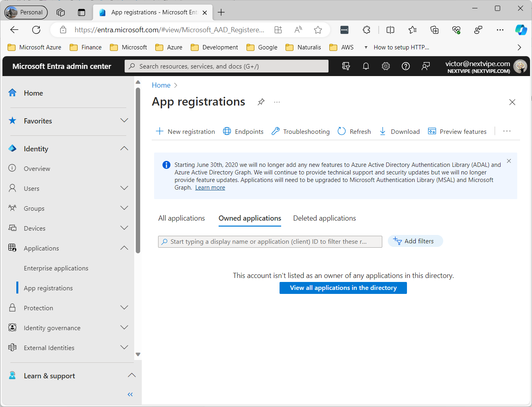Open blade ellipsis menu beside title
Viewport: 532px width, 407px height.
click(277, 102)
